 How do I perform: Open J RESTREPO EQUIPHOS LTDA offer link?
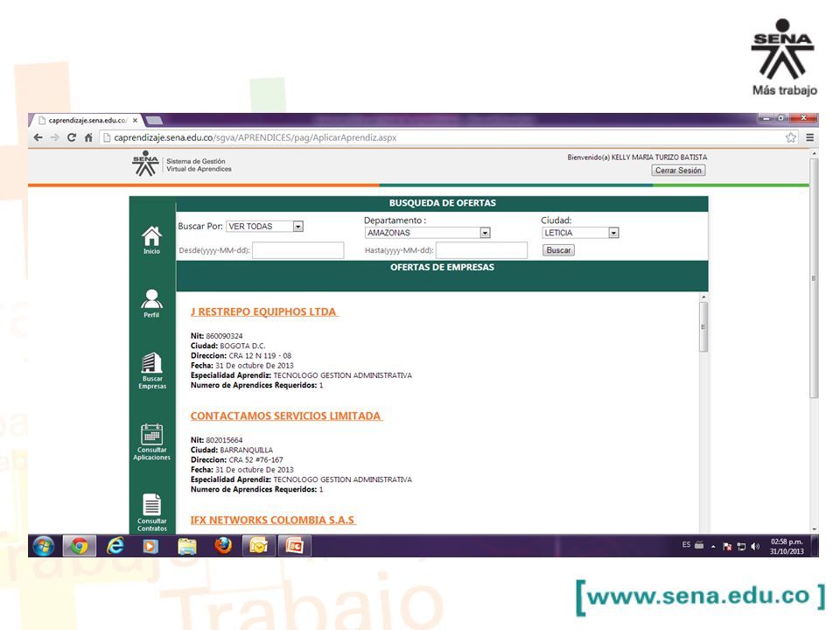click(263, 311)
